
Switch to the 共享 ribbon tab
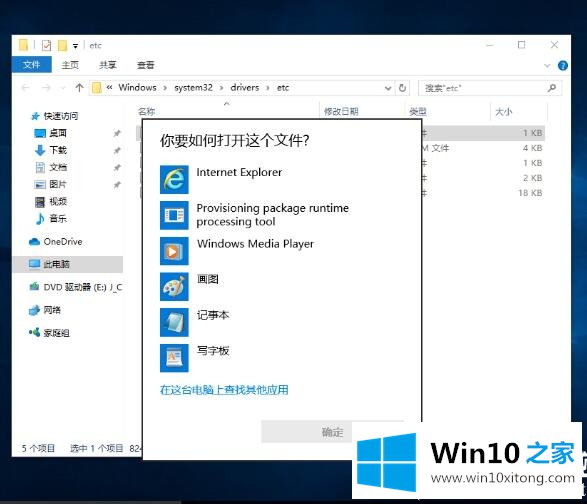tap(108, 65)
